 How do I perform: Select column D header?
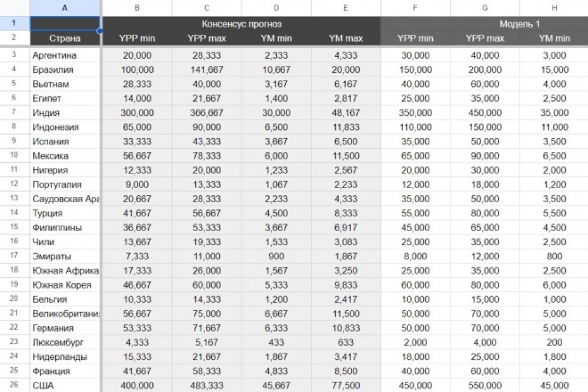[x=276, y=8]
